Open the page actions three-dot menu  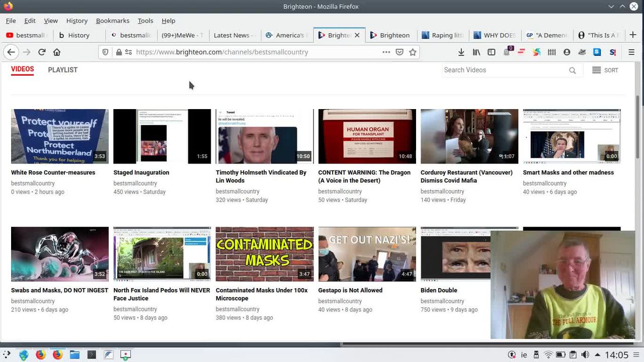coord(386,52)
